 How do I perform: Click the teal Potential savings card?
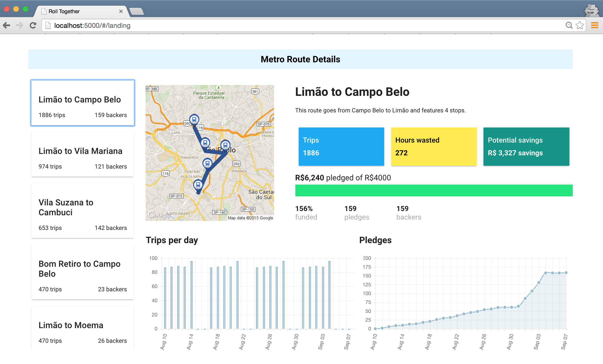[x=526, y=146]
